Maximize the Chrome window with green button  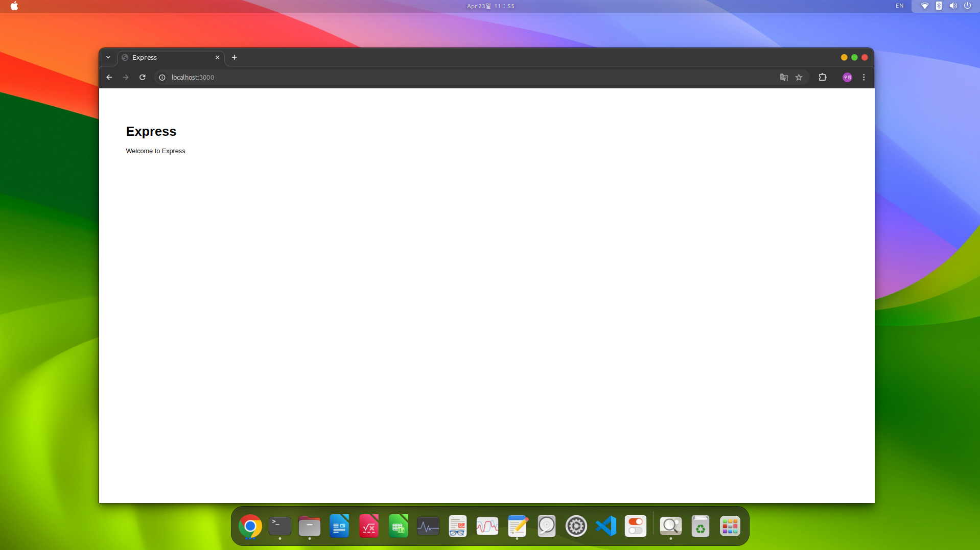854,57
